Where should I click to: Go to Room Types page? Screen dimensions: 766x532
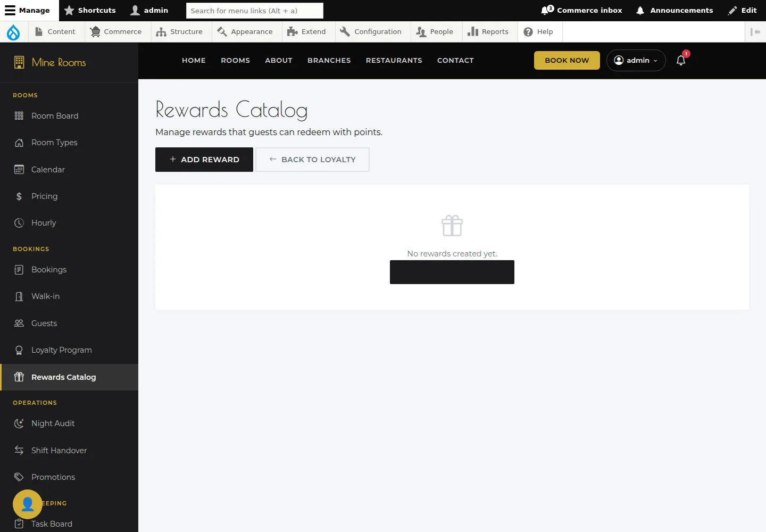click(x=69, y=143)
